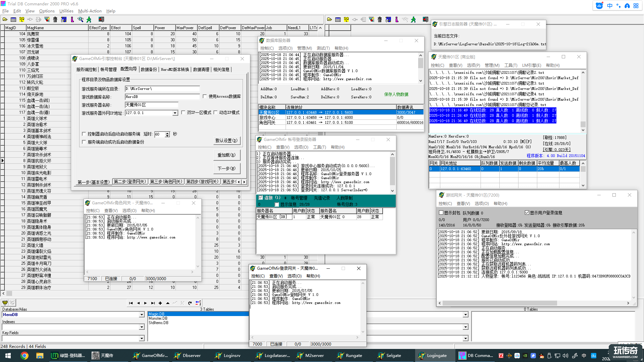Click the SQL query icon in left toolbar

tap(22, 19)
